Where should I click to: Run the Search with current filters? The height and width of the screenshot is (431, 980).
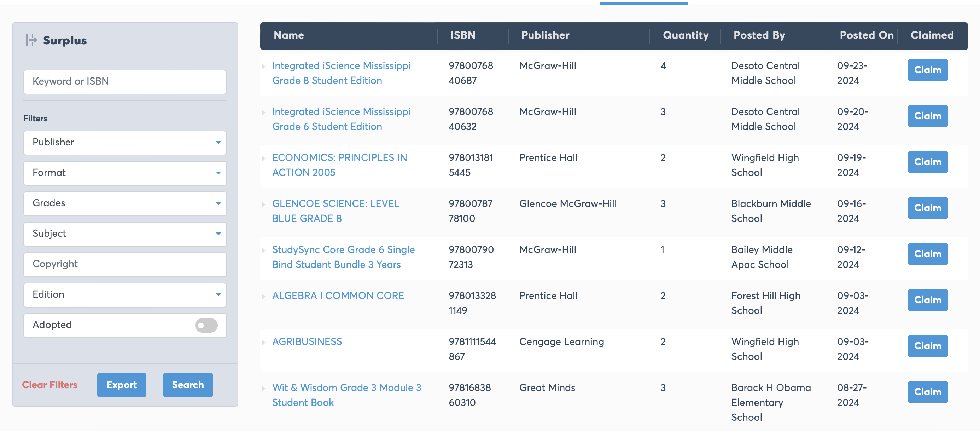pyautogui.click(x=188, y=385)
